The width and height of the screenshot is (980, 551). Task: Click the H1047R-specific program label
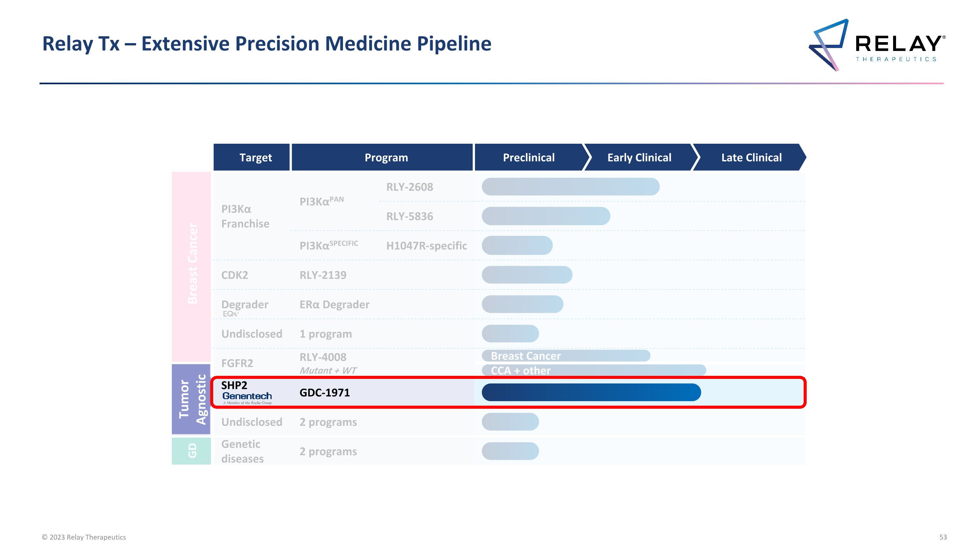[427, 246]
